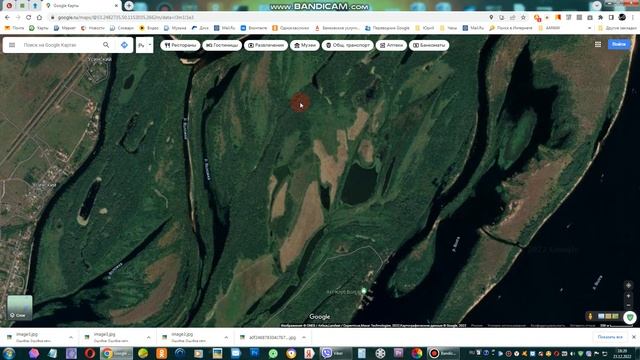
Task: Open the layers thumbnail on the map
Action: click(x=19, y=307)
